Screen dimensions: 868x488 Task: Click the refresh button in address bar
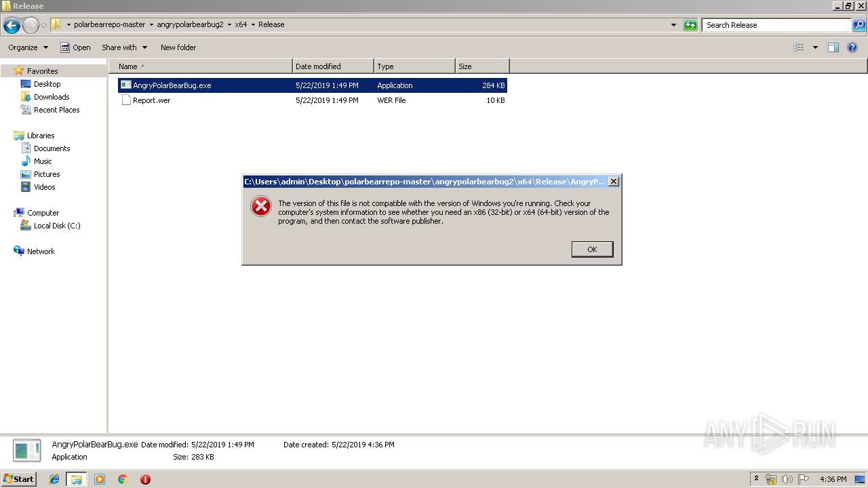click(690, 25)
